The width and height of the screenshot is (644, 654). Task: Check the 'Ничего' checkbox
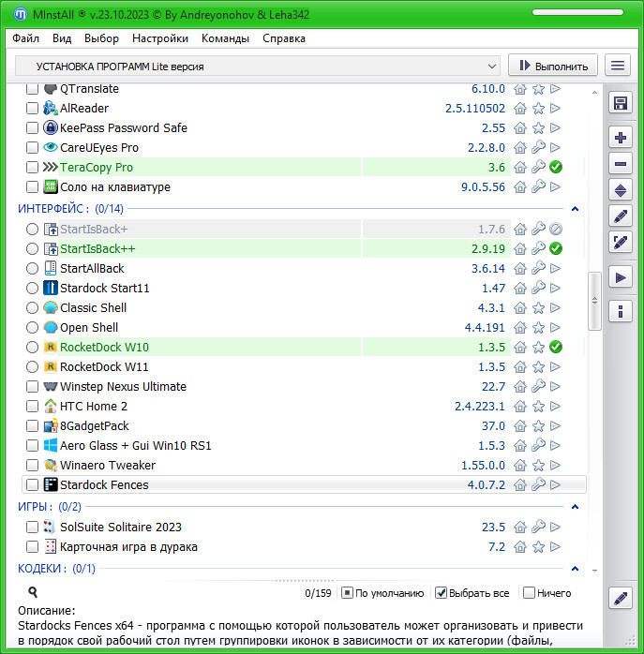click(x=530, y=593)
